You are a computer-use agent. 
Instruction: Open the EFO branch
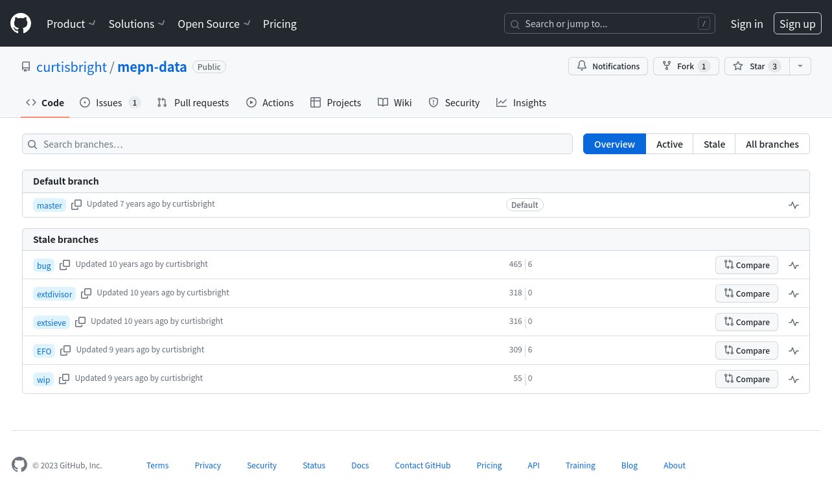44,351
